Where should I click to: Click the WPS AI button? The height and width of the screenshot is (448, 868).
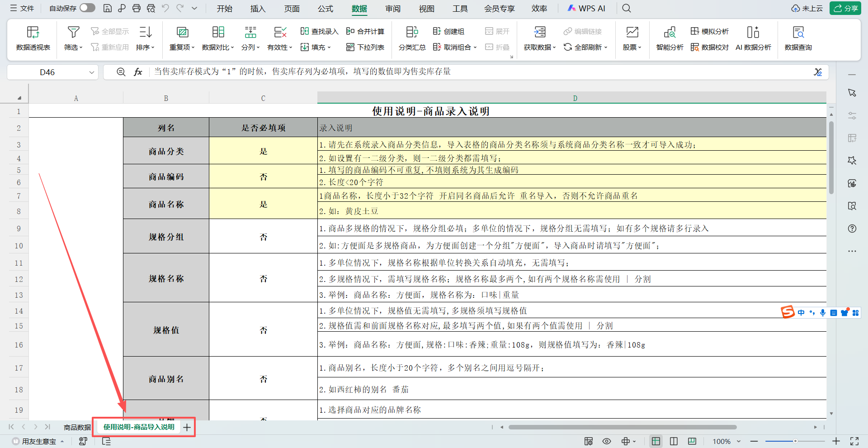[x=586, y=8]
